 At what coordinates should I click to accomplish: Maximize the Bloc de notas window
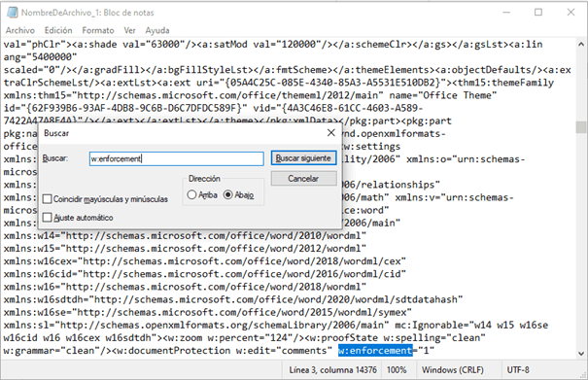click(x=538, y=13)
